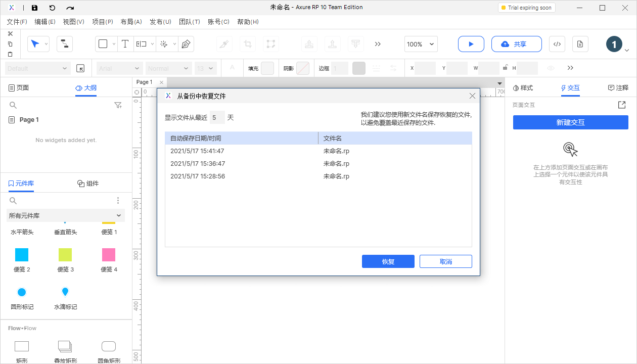
Task: Switch to the 组件 tab
Action: (88, 184)
